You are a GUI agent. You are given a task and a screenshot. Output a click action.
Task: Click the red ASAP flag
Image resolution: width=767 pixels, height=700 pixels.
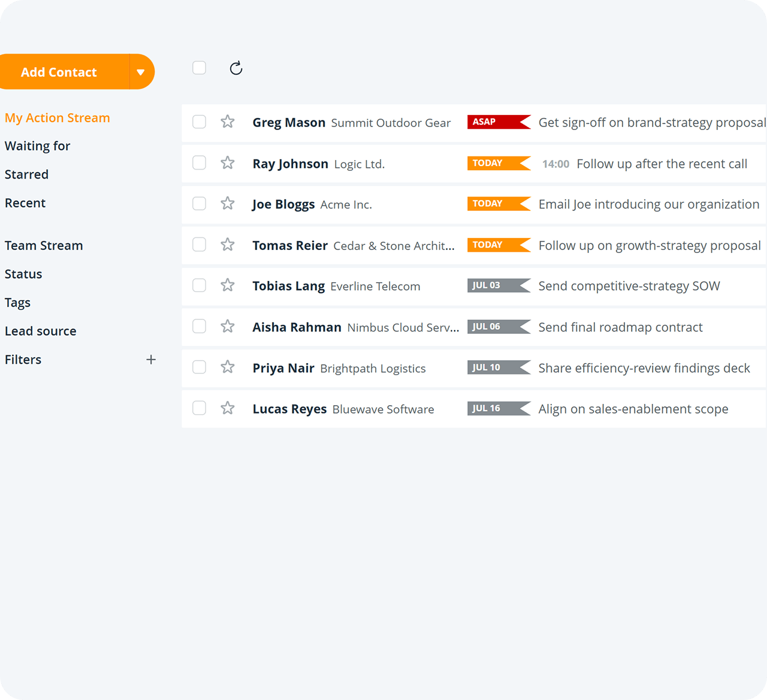(499, 122)
